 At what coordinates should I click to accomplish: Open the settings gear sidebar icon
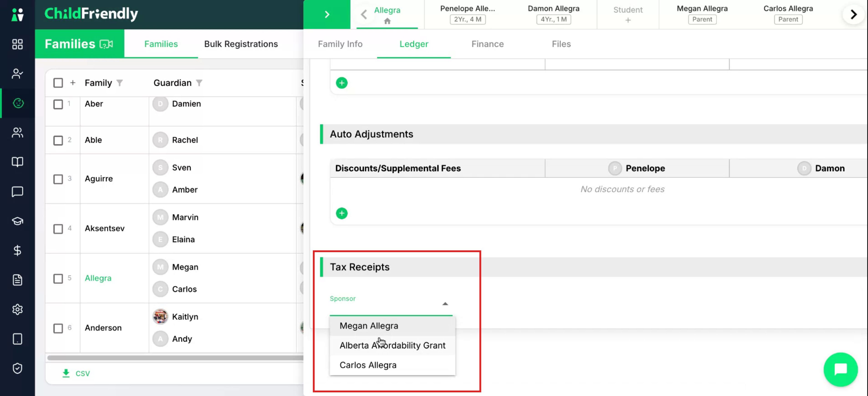17,309
